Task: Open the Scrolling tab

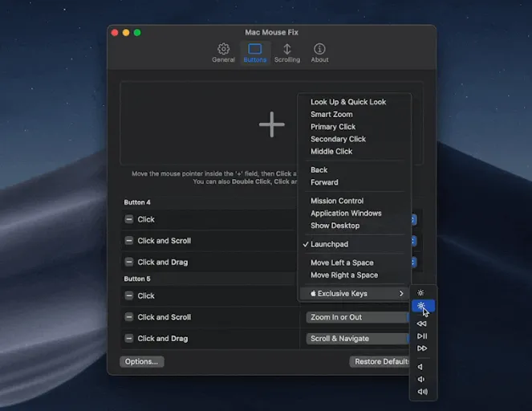Action: (x=287, y=53)
